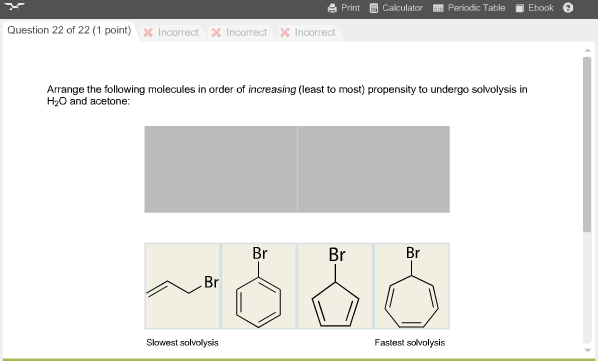Click the red X on third Incorrect tab
The height and width of the screenshot is (361, 598).
coord(285,33)
